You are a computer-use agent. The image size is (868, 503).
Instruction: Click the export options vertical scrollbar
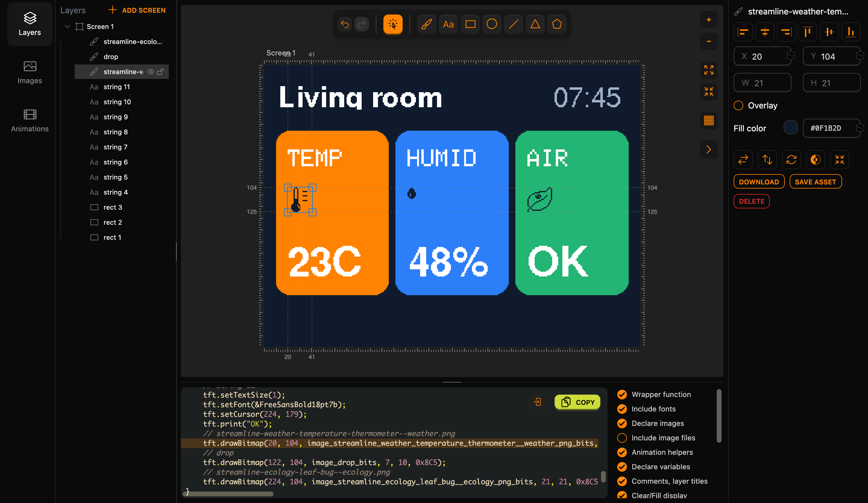(719, 416)
